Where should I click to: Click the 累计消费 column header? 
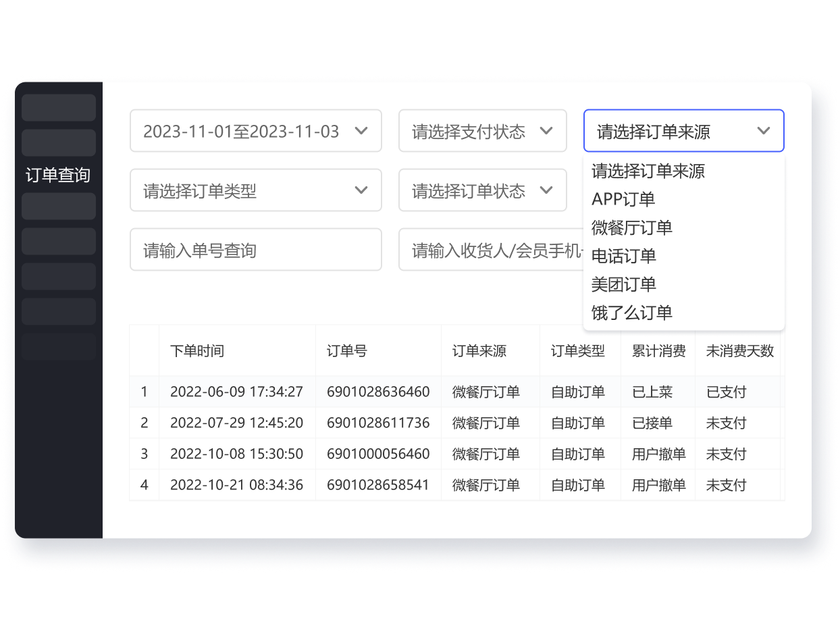coord(658,350)
